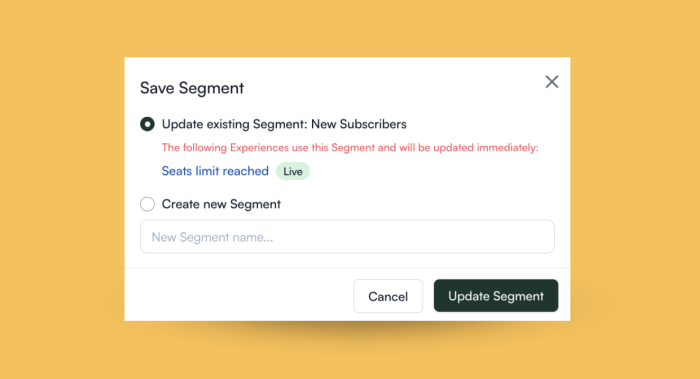Click the New Subscribers segment name text

tap(359, 124)
